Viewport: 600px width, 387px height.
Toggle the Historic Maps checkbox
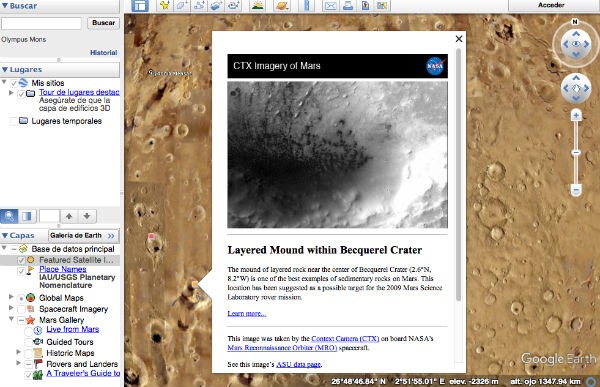click(29, 353)
